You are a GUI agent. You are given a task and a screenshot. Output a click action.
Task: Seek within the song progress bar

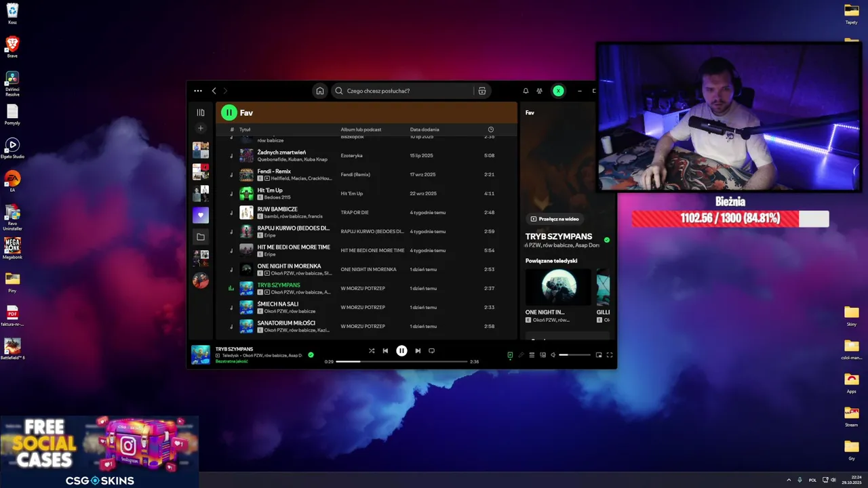coord(401,361)
